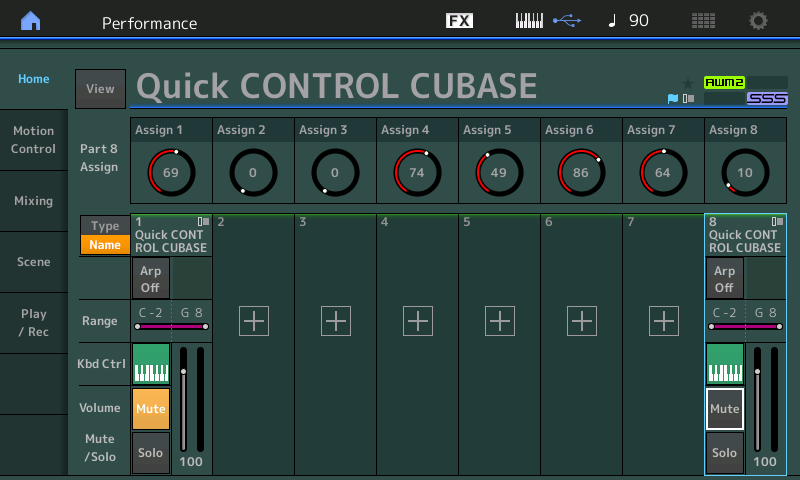Open the Part 1 name Quick CONTROL CUBASE
Screen dimensions: 800x480
tap(171, 241)
